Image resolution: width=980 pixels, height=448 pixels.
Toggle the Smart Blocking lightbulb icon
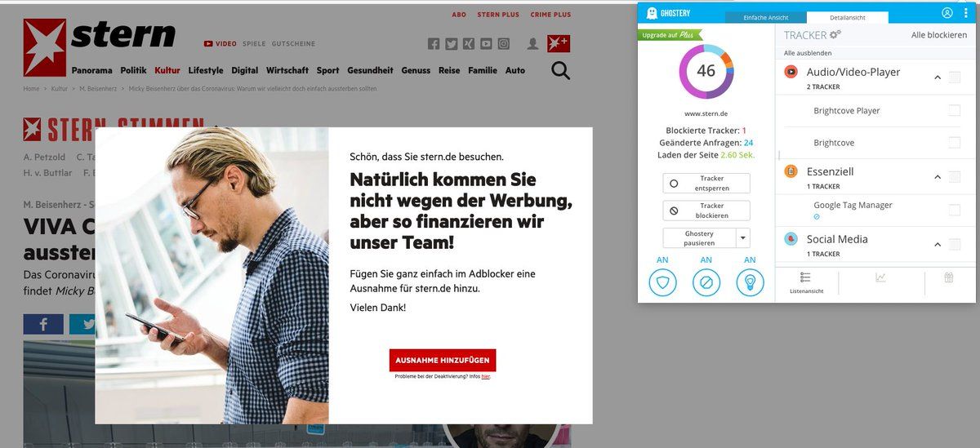(x=750, y=282)
